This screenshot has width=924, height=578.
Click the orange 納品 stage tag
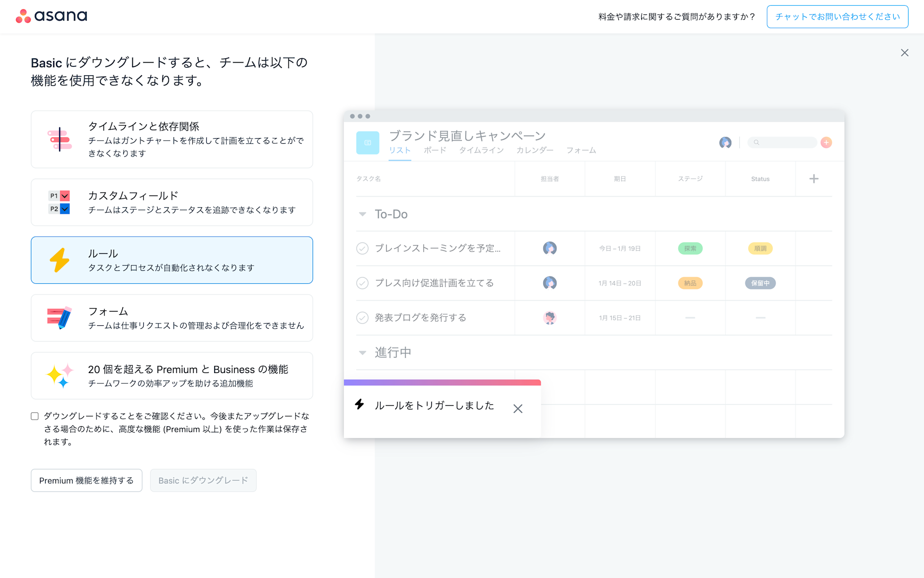[x=690, y=283]
